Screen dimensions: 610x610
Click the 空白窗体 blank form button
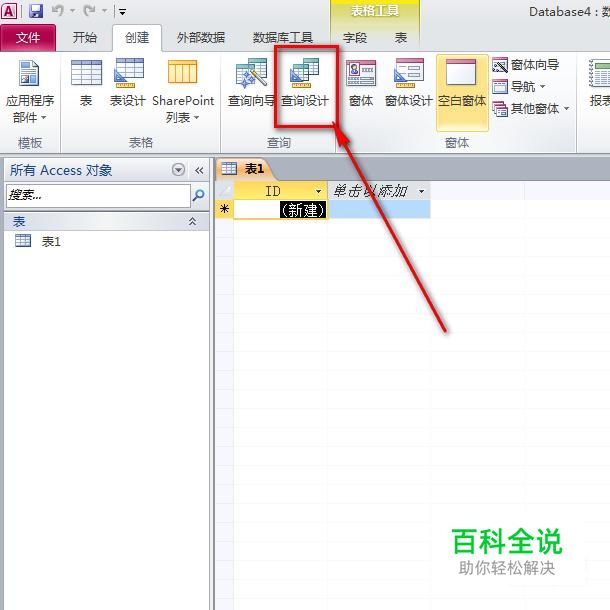coord(462,93)
